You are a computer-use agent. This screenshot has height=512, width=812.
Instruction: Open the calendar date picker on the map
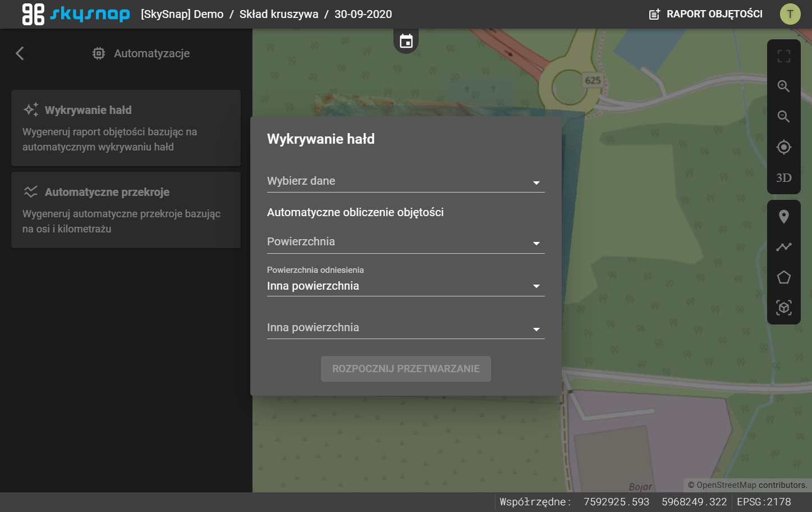406,41
